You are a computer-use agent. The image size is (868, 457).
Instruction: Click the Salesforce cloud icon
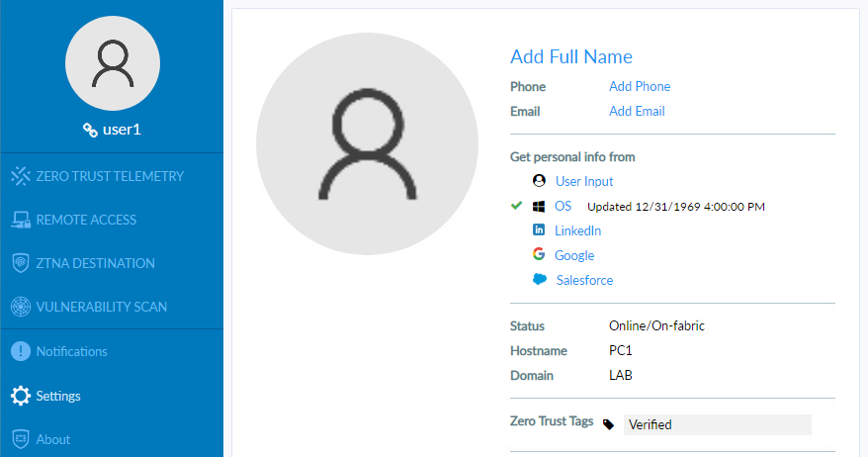(540, 279)
